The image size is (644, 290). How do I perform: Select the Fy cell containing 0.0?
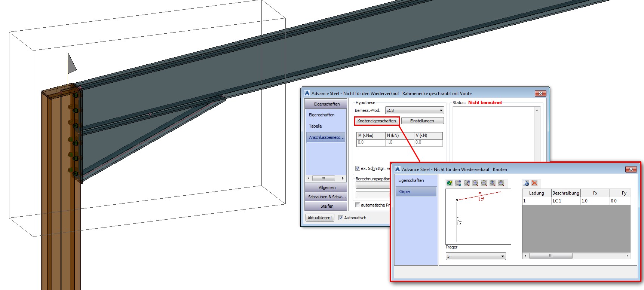pyautogui.click(x=621, y=201)
